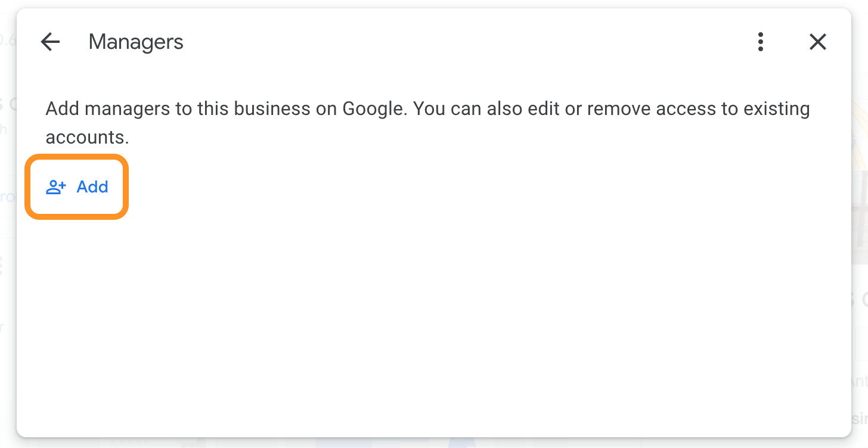Return to previous screen via back arrow

(51, 42)
